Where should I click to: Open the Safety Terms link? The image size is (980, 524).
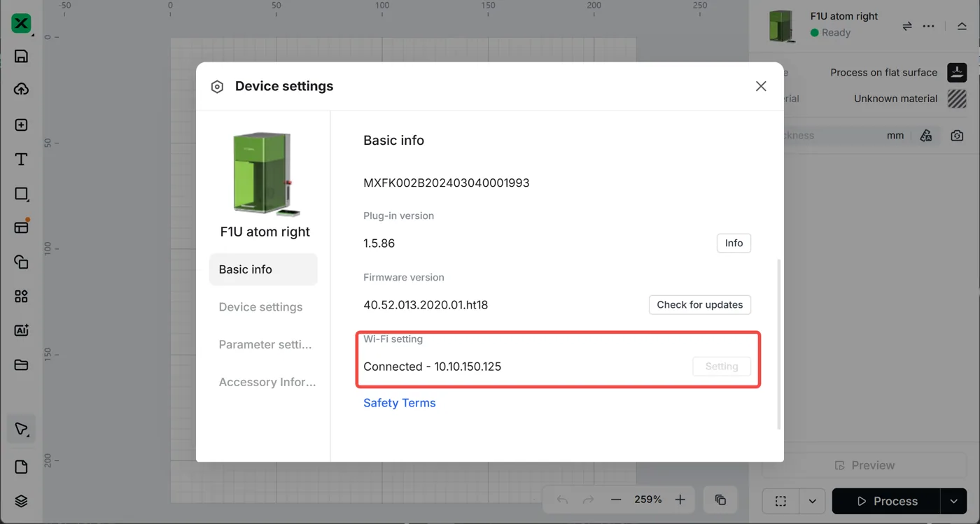(400, 403)
